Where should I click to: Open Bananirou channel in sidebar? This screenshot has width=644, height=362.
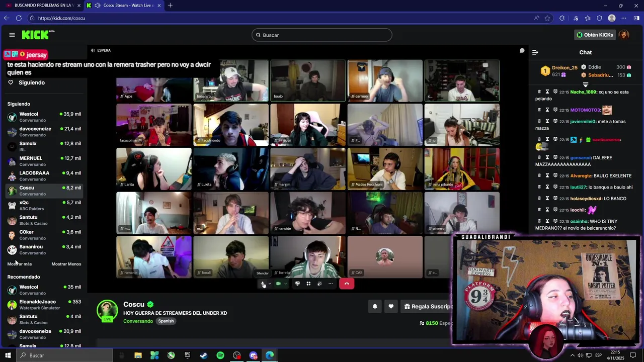tap(44, 249)
